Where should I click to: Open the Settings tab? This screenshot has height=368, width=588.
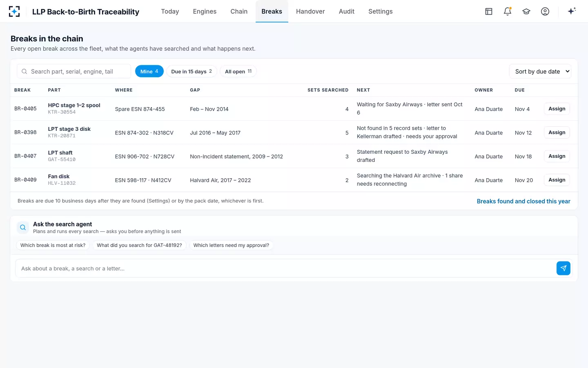[381, 11]
